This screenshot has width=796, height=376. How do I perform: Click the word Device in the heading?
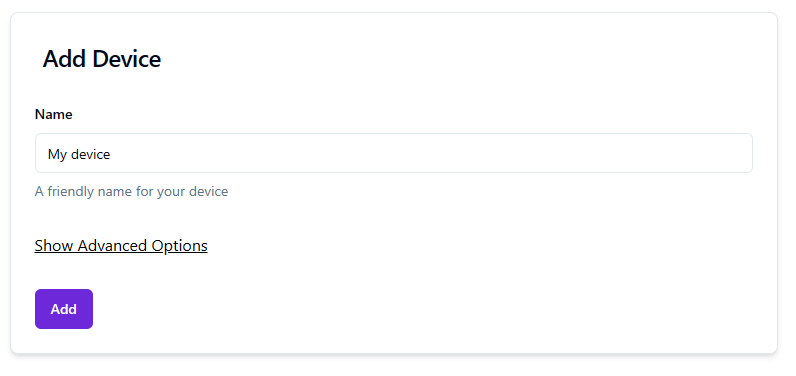click(x=127, y=59)
